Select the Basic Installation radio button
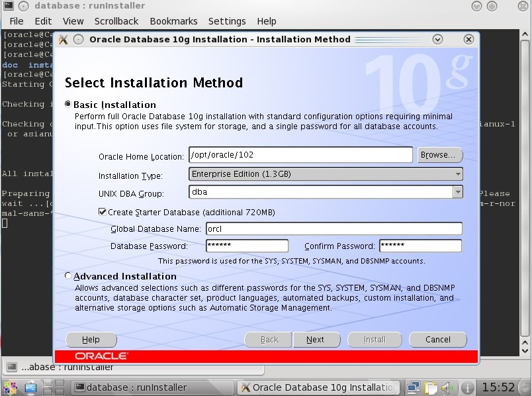The image size is (532, 396). [68, 105]
